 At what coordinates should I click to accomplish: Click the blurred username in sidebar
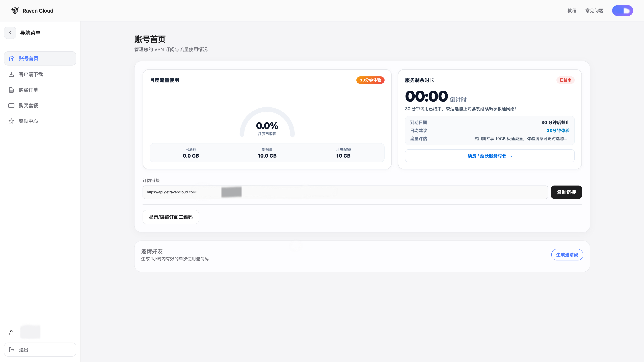(30, 332)
